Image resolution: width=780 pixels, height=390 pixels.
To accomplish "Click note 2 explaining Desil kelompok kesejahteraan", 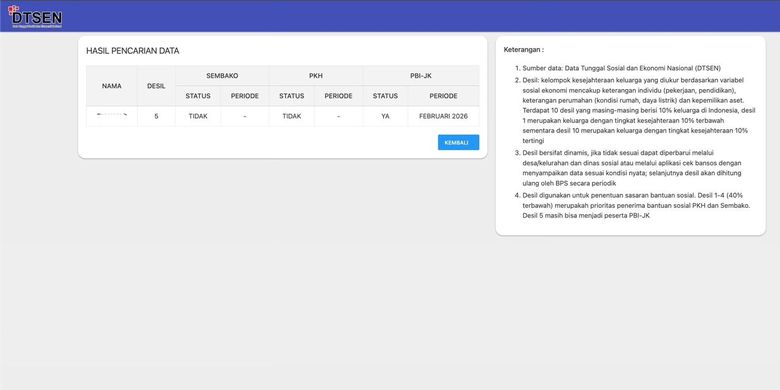I will (x=639, y=110).
